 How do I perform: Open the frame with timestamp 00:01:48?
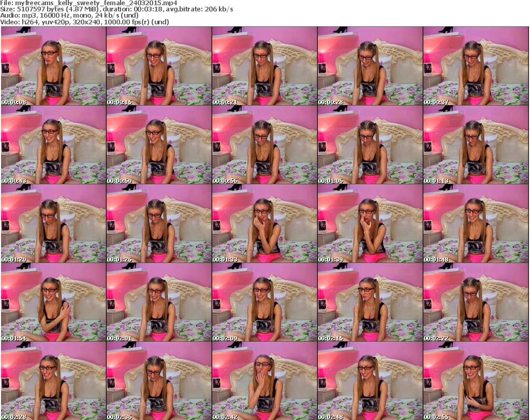(476, 224)
